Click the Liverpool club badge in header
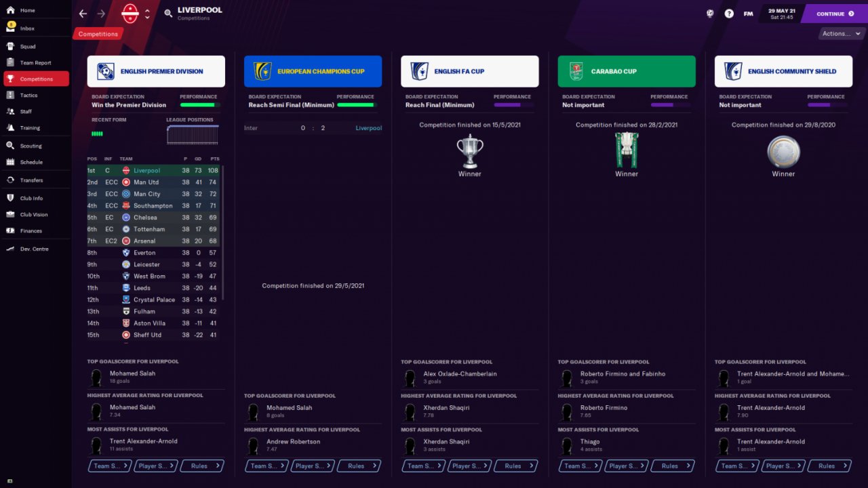 pyautogui.click(x=130, y=14)
